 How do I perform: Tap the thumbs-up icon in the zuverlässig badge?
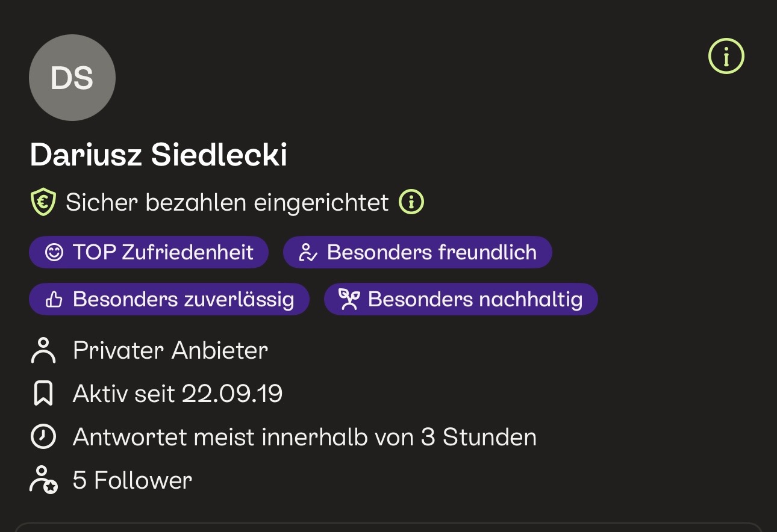[x=54, y=299]
